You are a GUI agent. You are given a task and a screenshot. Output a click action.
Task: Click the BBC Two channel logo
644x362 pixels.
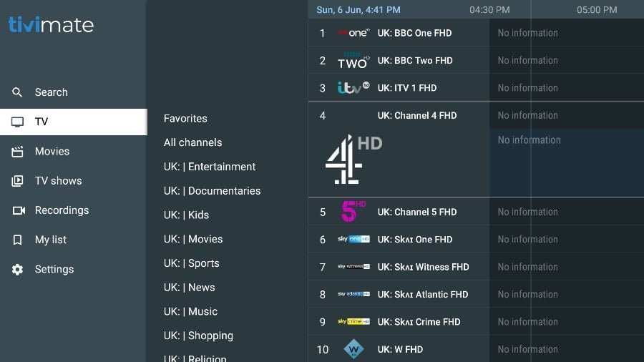click(x=353, y=61)
